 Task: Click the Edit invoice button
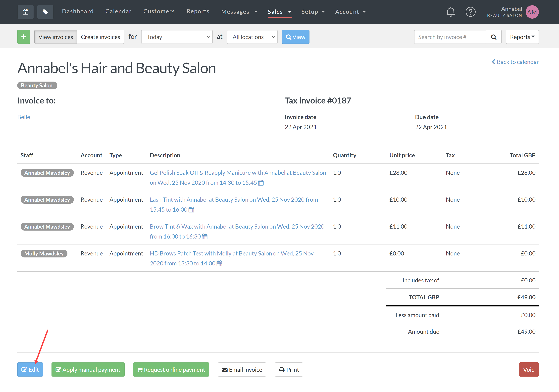[30, 369]
